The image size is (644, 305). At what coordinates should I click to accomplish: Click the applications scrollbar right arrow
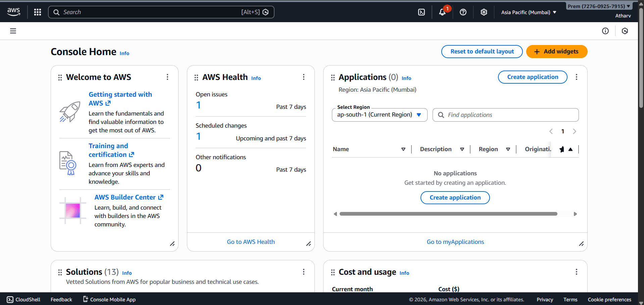(x=575, y=214)
